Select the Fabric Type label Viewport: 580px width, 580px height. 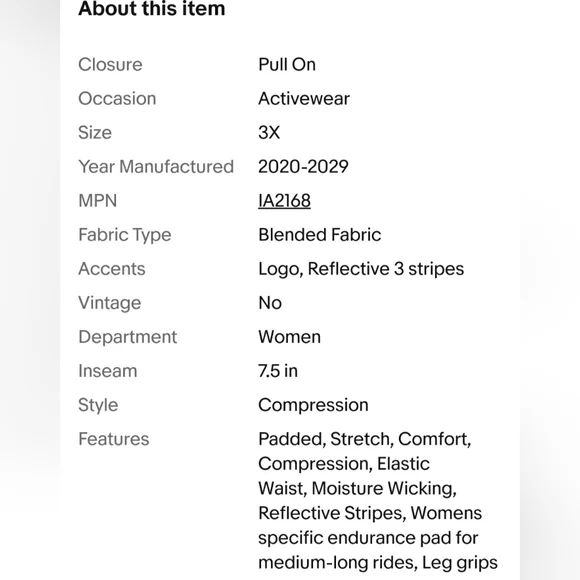[x=125, y=235]
